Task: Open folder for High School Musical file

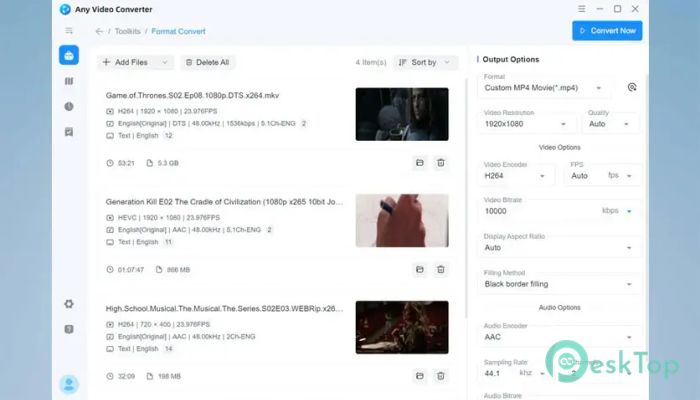Action: click(x=420, y=376)
